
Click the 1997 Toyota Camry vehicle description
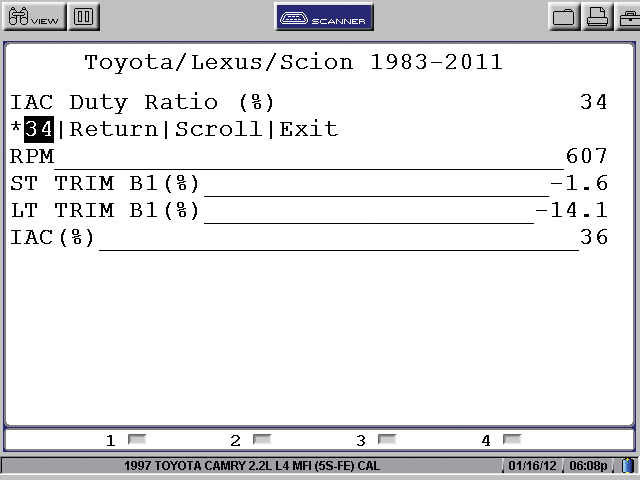tap(252, 466)
